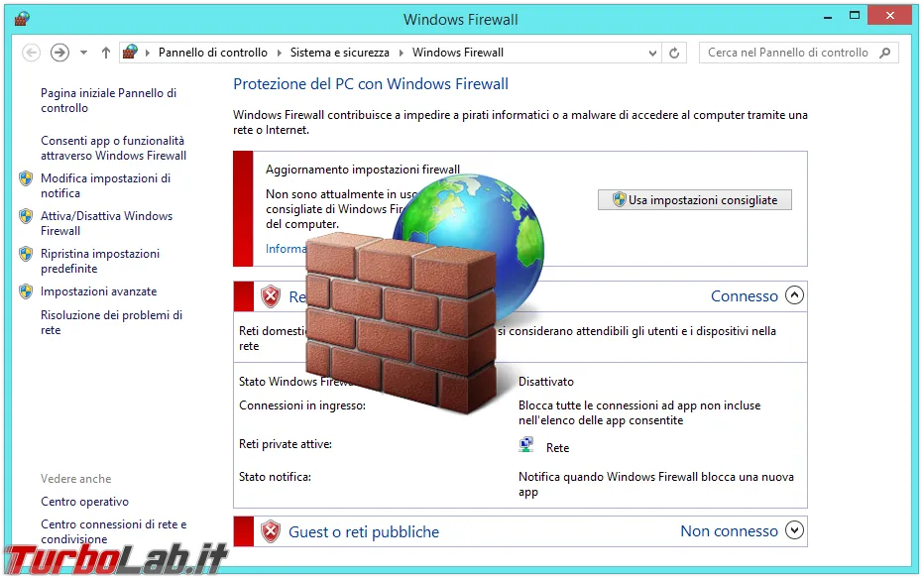
Task: Go back with the left arrow button
Action: click(x=32, y=53)
